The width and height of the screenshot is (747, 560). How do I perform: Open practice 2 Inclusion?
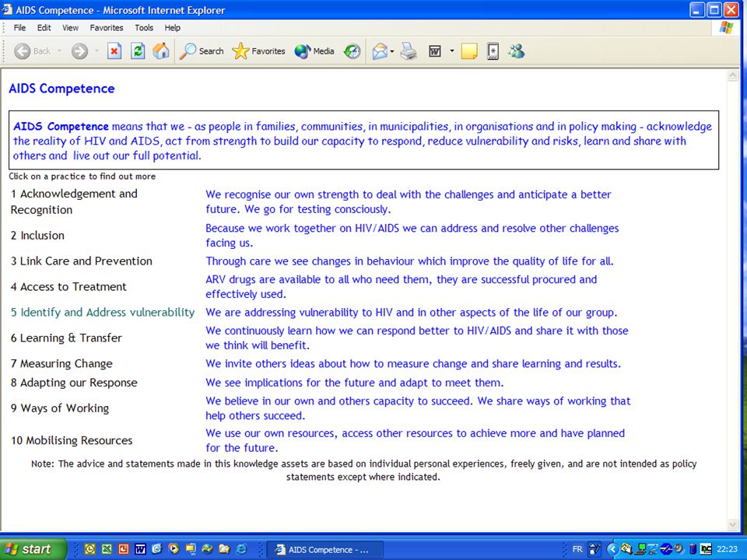point(37,235)
